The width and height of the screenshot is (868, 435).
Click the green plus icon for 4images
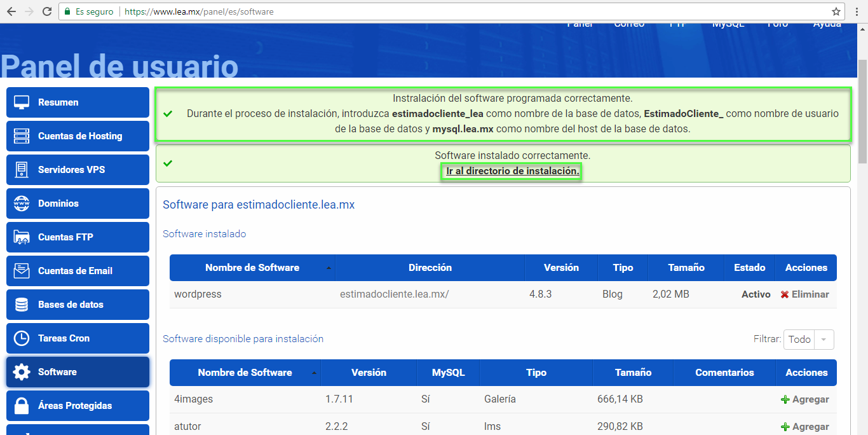click(785, 399)
